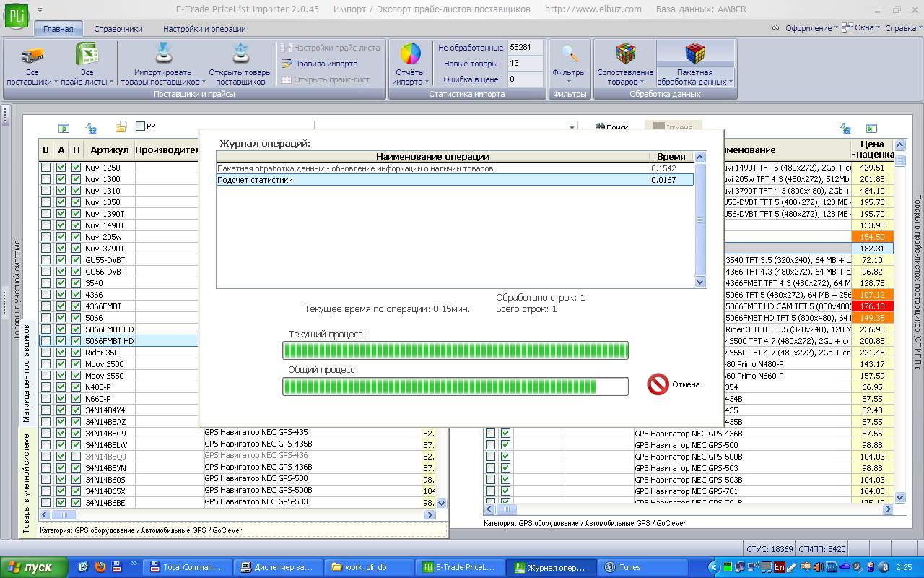Image resolution: width=924 pixels, height=578 pixels.
Task: Expand the 'Отчёты импорта' dropdown arrow
Action: point(427,82)
